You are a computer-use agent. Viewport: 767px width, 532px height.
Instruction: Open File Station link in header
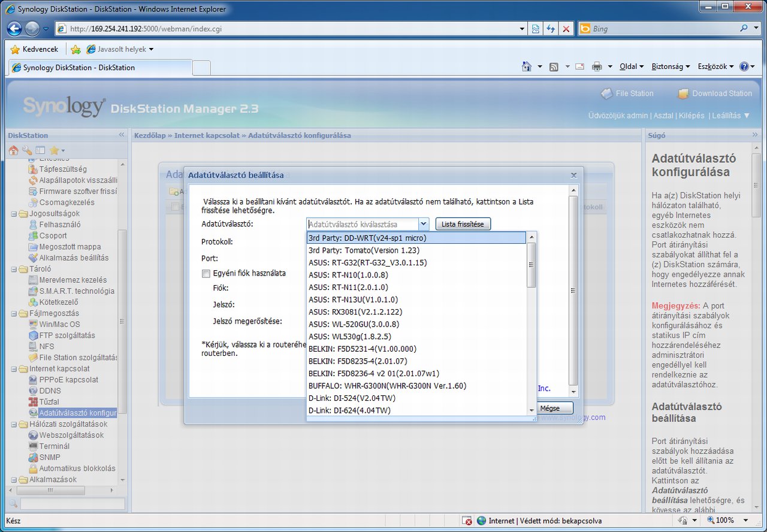point(626,93)
